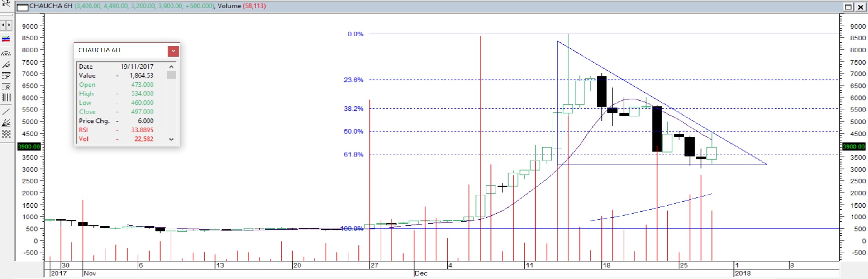Image resolution: width=868 pixels, height=279 pixels.
Task: Click data window scroll up arrow
Action: click(x=171, y=66)
